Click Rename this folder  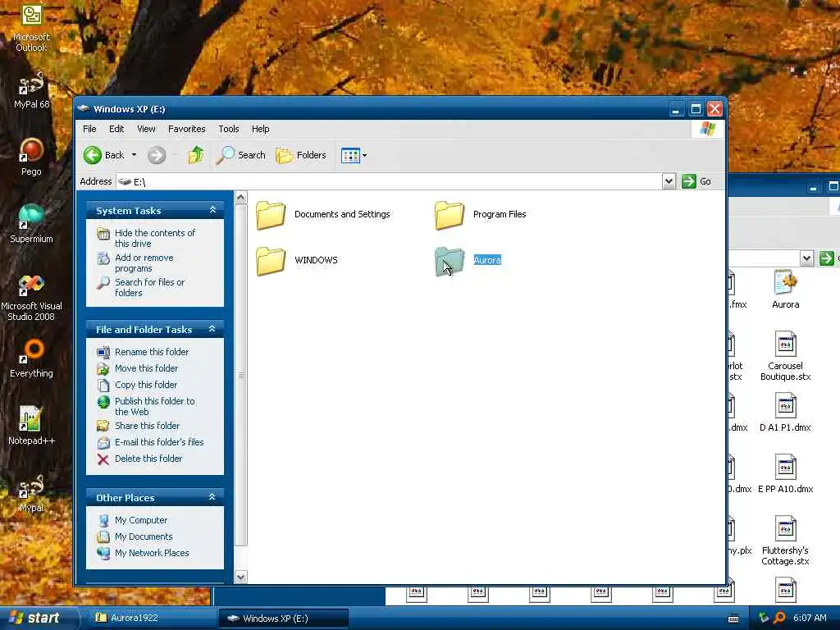tap(152, 352)
